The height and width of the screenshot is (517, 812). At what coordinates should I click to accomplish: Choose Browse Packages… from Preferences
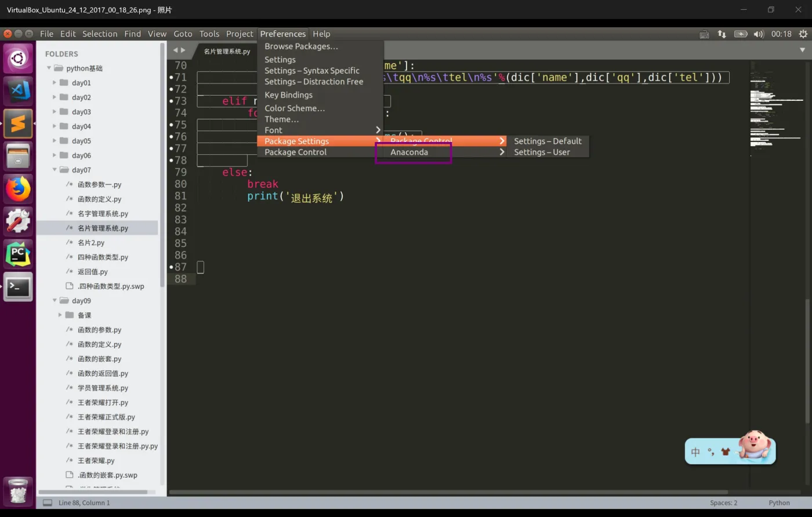pyautogui.click(x=320, y=46)
